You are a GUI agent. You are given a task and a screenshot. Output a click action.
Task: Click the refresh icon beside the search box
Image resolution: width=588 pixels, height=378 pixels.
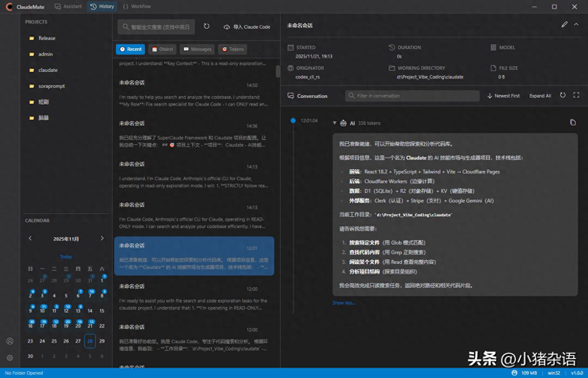[x=206, y=26]
